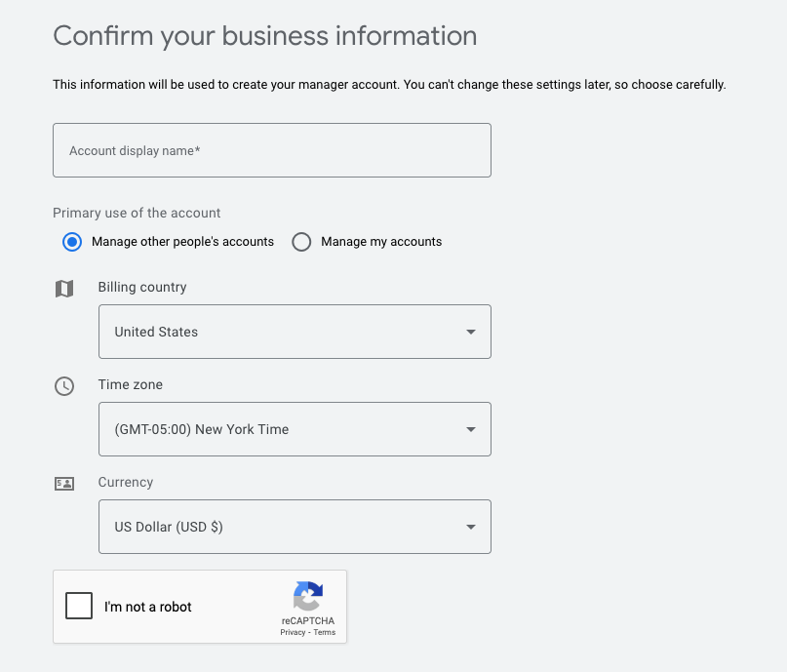Screen dimensions: 787x672
Task: Click the Currency label text
Action: click(x=126, y=482)
